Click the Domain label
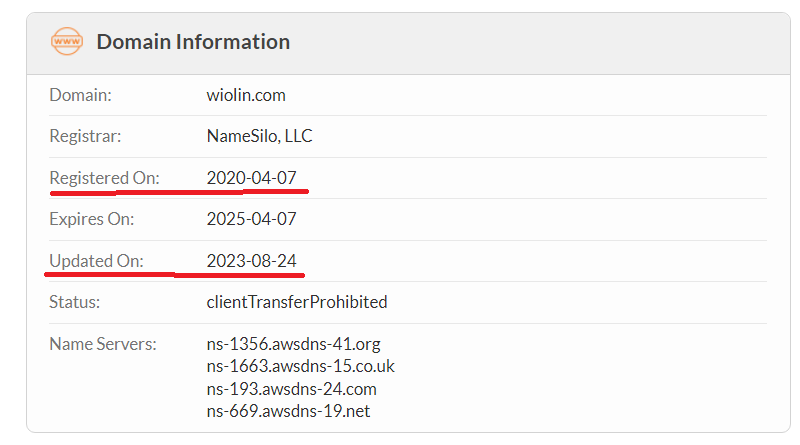Viewport: 800px width, 445px height. pos(81,95)
